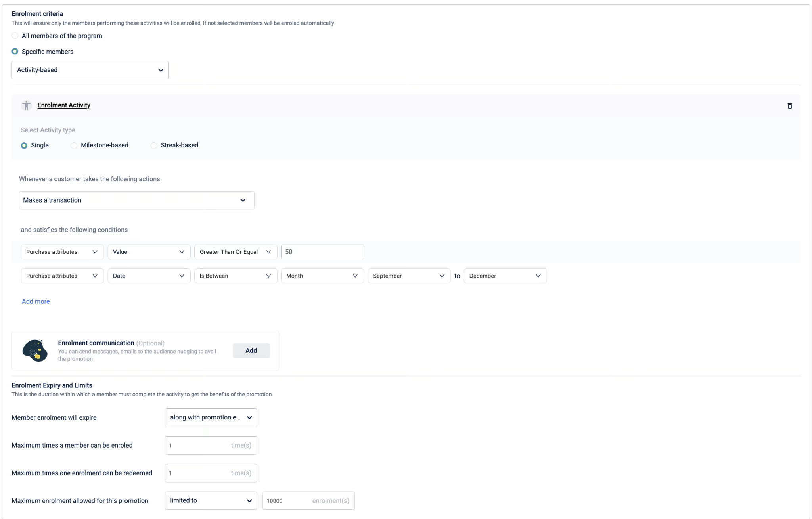
Task: Select All members of the program
Action: 15,36
